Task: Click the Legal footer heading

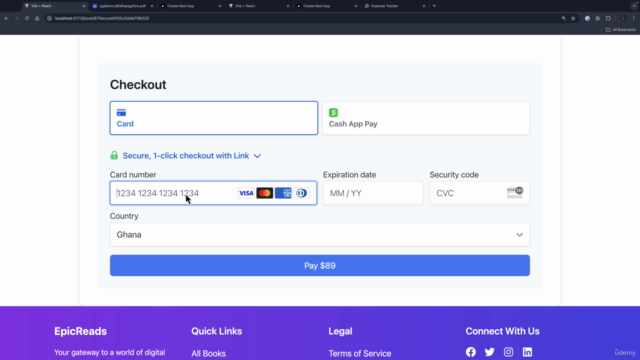Action: 340,331
